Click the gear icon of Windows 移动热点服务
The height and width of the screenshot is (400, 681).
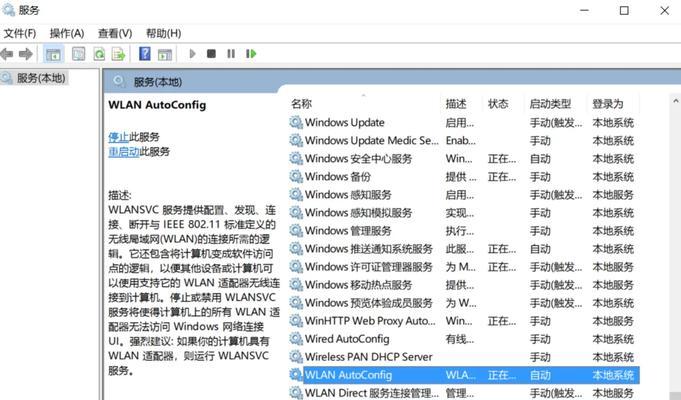(x=296, y=284)
